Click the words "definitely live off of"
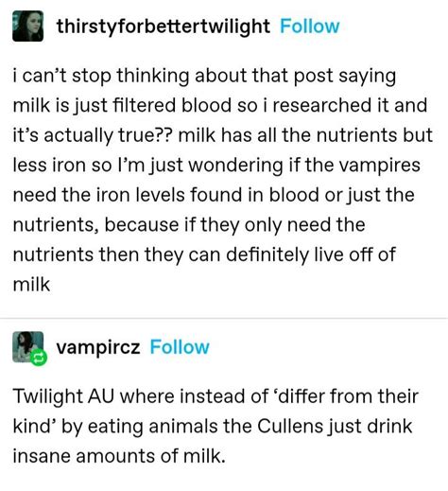The width and height of the screenshot is (448, 491). (311, 254)
